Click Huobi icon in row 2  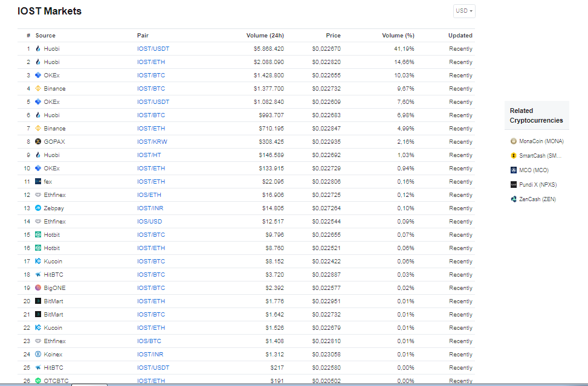(38, 62)
